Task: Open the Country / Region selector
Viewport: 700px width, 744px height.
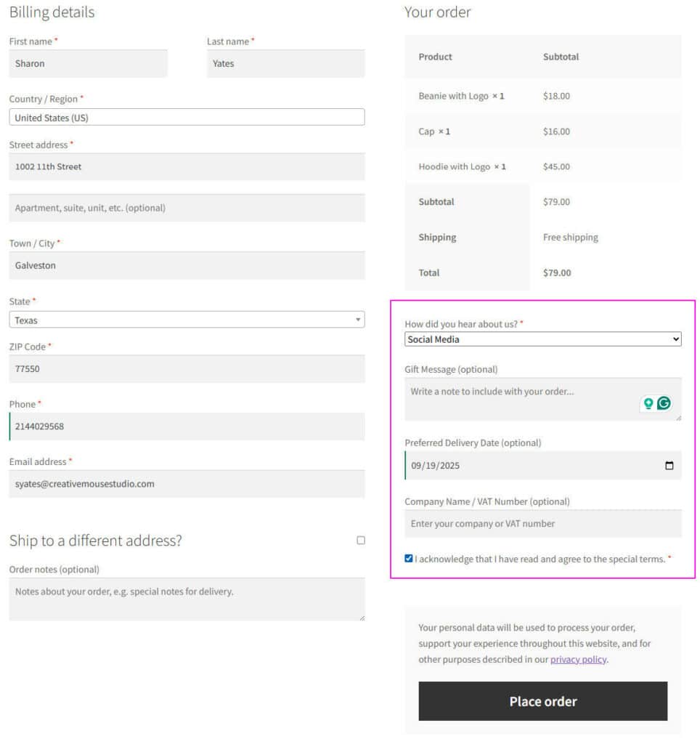Action: tap(187, 118)
